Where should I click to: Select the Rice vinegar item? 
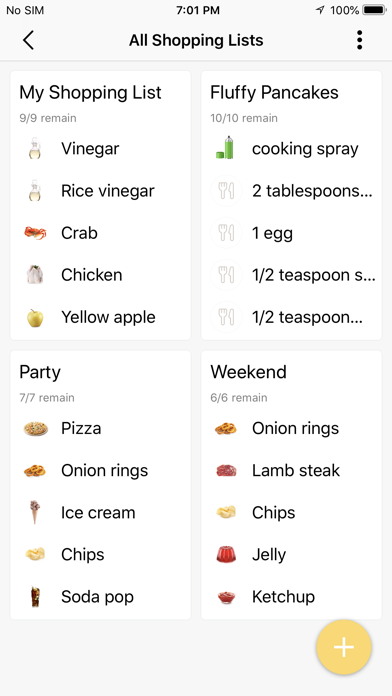100,191
